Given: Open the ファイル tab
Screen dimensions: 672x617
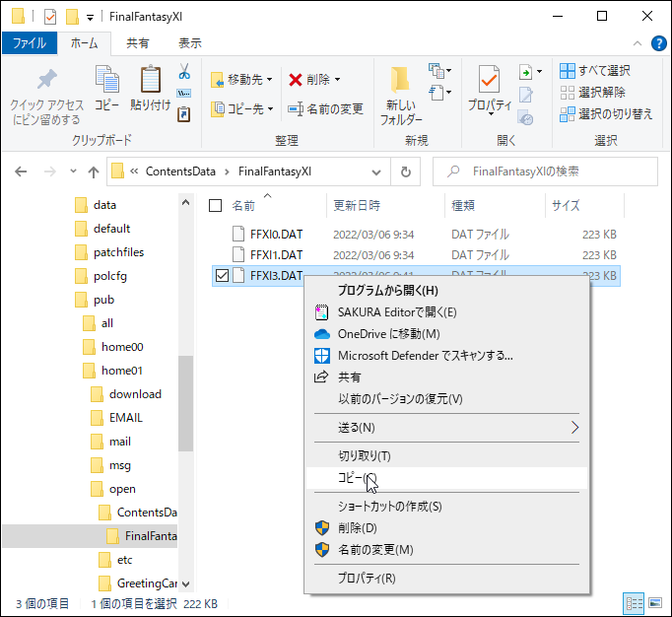Looking at the screenshot, I should coord(30,43).
